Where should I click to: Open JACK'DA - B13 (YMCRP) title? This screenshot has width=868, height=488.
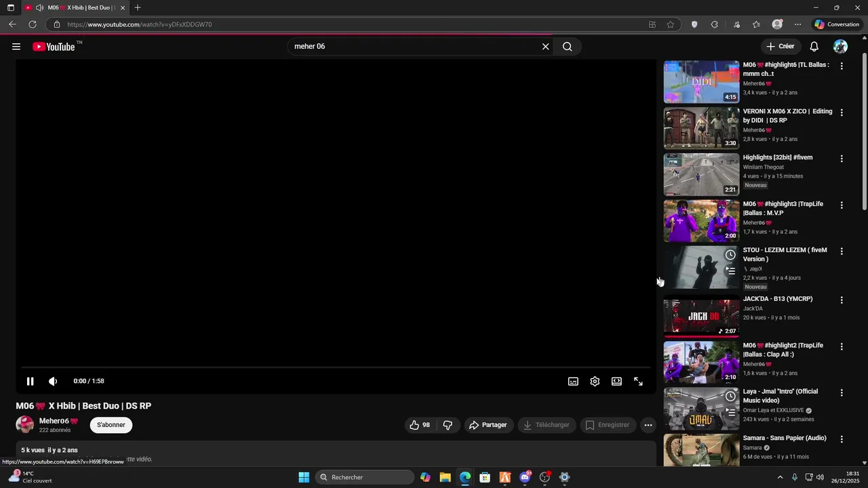[x=778, y=299]
